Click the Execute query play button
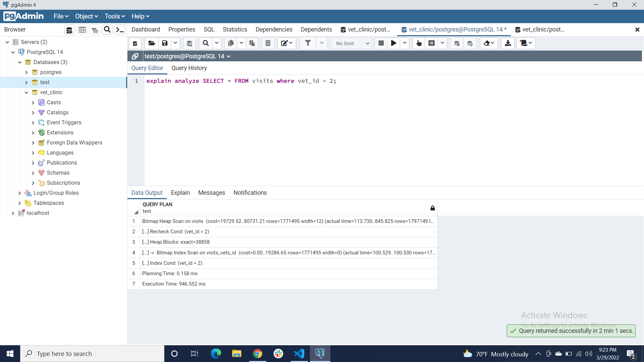Screen dimensions: 644x362 point(393,43)
